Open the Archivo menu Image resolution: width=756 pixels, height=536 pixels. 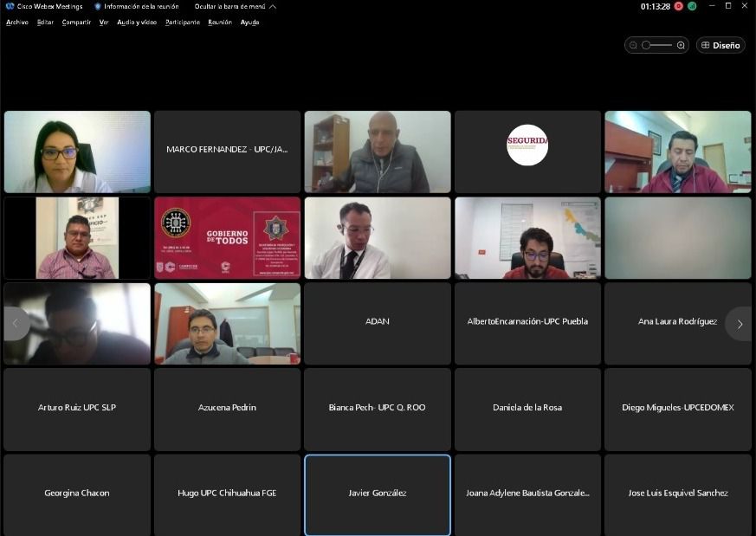pos(16,23)
